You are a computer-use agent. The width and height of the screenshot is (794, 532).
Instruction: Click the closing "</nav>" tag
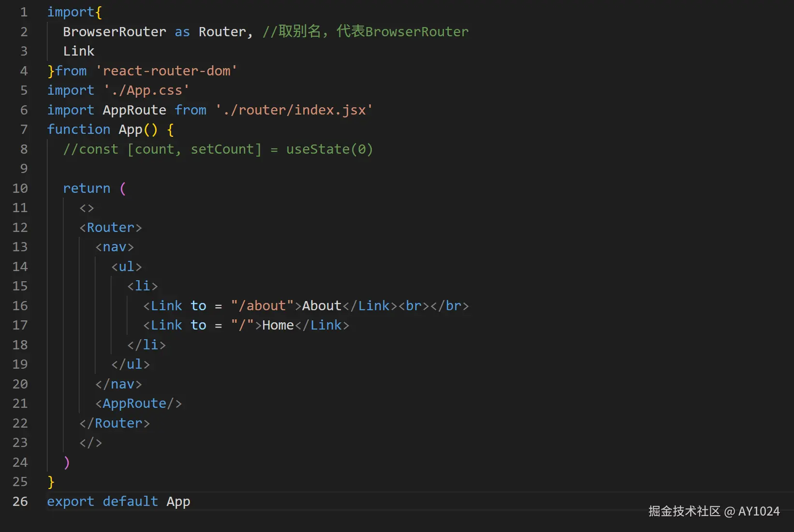[x=118, y=384]
